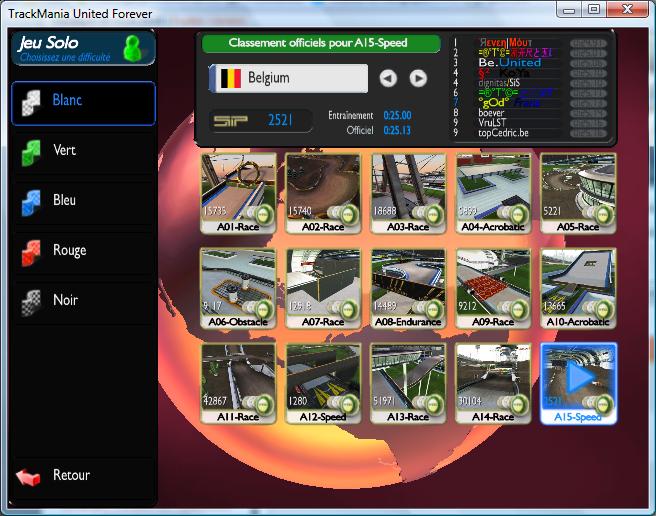Screen dimensions: 656x516
Task: Open the A01-Race track thumbnail
Action: click(238, 192)
